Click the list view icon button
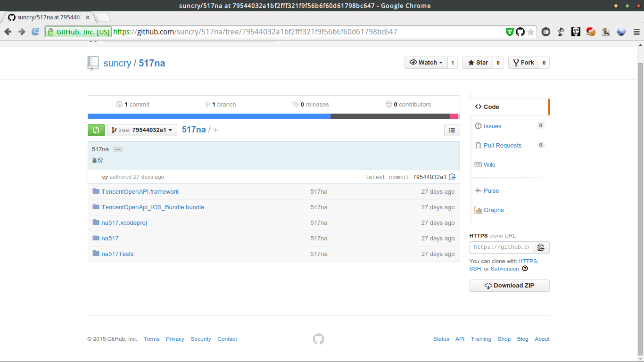 click(x=452, y=130)
